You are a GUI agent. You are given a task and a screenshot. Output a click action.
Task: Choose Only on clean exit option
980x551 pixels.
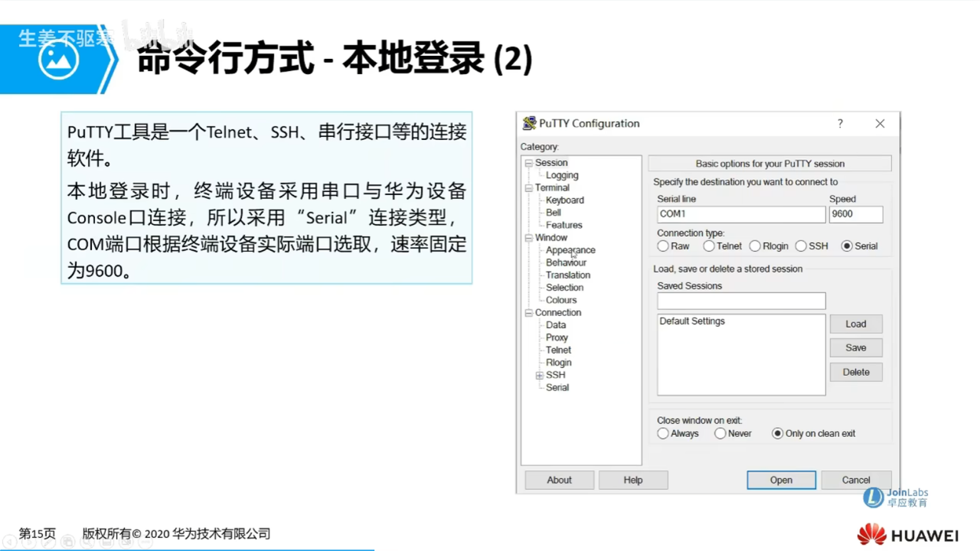coord(778,433)
